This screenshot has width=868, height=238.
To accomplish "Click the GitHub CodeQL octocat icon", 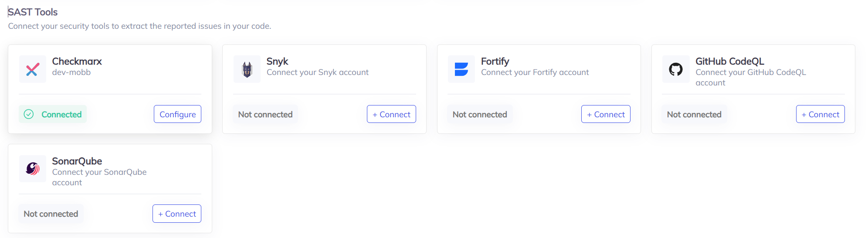I will coord(676,69).
